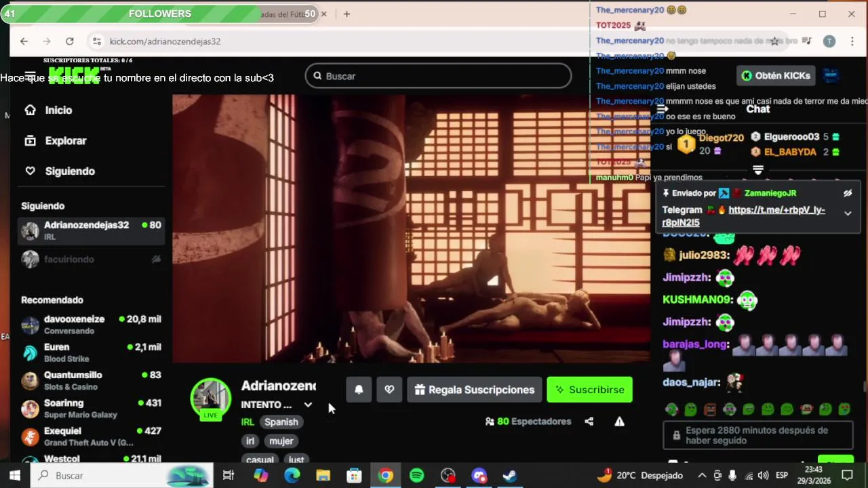Image resolution: width=868 pixels, height=488 pixels.
Task: Close the current browser tab
Action: (324, 14)
